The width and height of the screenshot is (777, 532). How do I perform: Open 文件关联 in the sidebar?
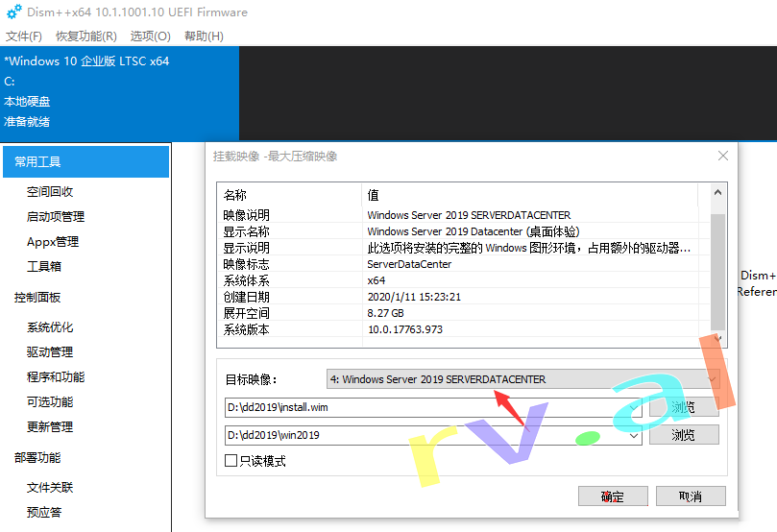(x=50, y=488)
